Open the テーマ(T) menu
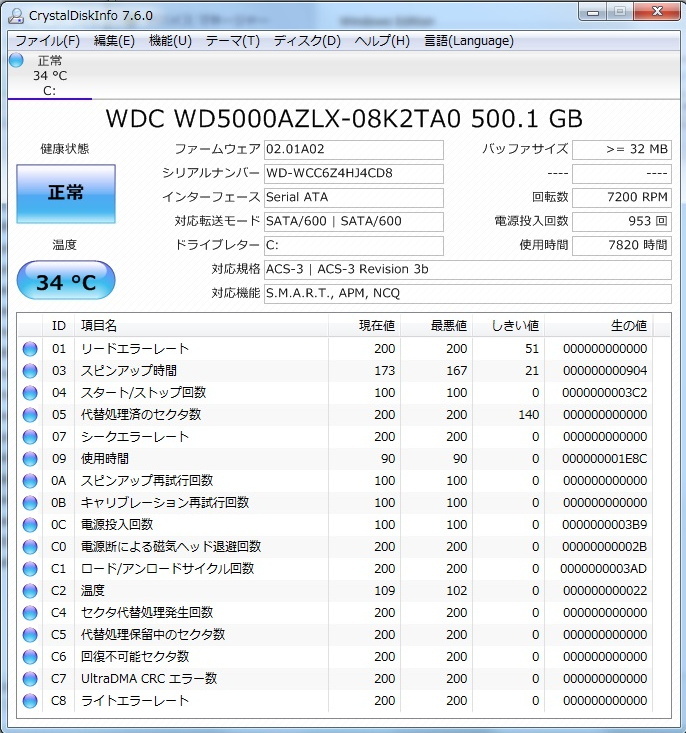686x733 pixels. pos(232,41)
